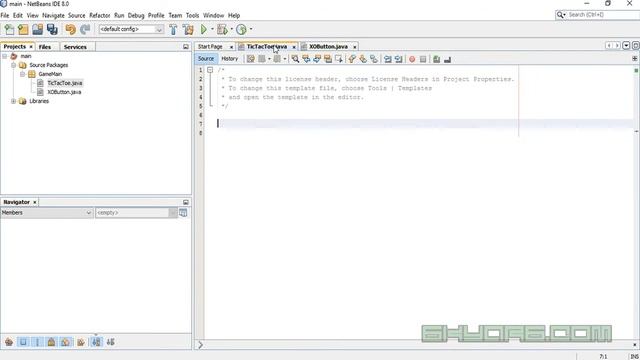This screenshot has width=640, height=360.
Task: Click the Source view button
Action: click(x=206, y=59)
